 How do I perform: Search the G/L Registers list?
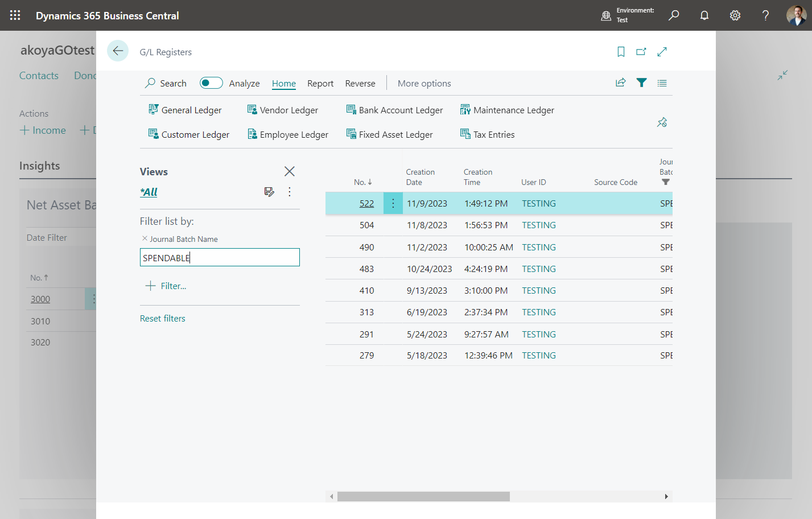[166, 83]
